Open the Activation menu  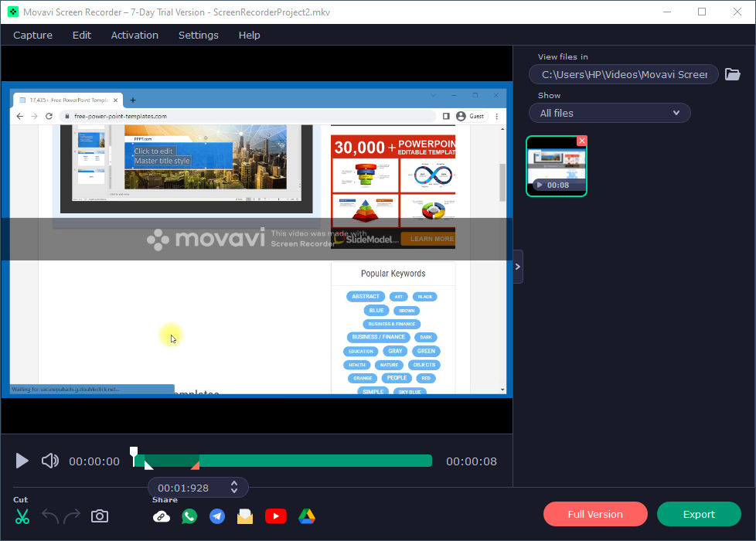[x=135, y=36]
